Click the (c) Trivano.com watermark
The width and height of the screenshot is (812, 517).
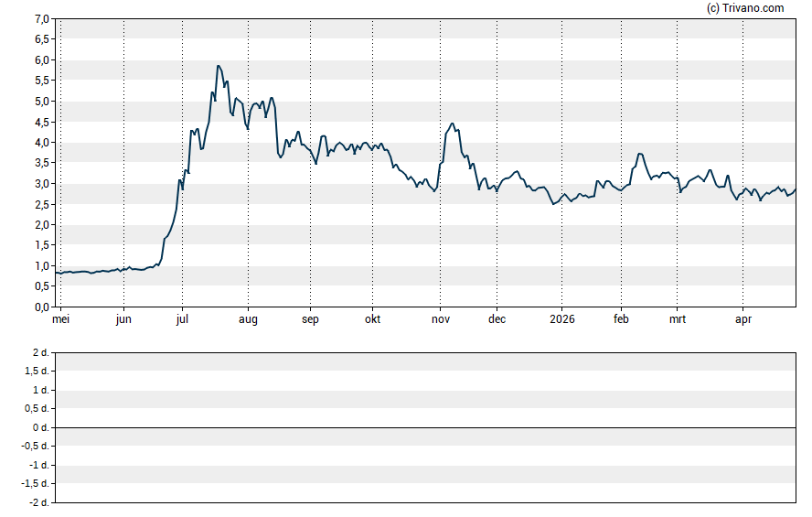click(745, 8)
